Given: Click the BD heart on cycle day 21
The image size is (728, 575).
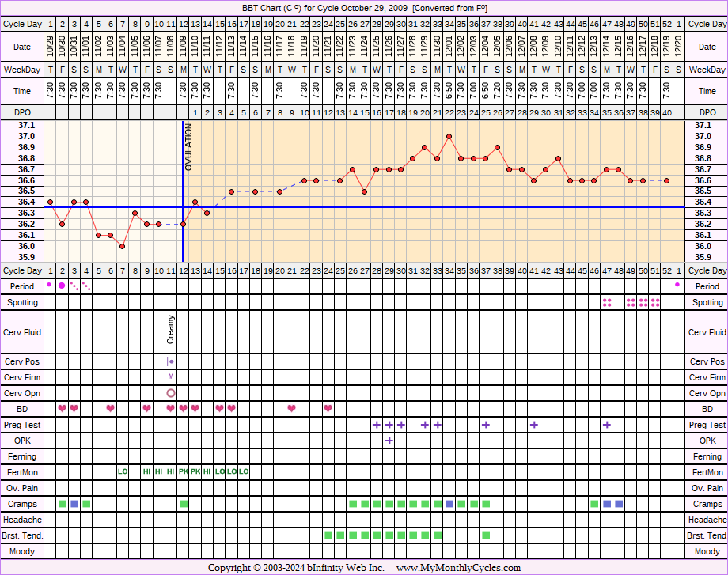Looking at the screenshot, I should [x=292, y=409].
